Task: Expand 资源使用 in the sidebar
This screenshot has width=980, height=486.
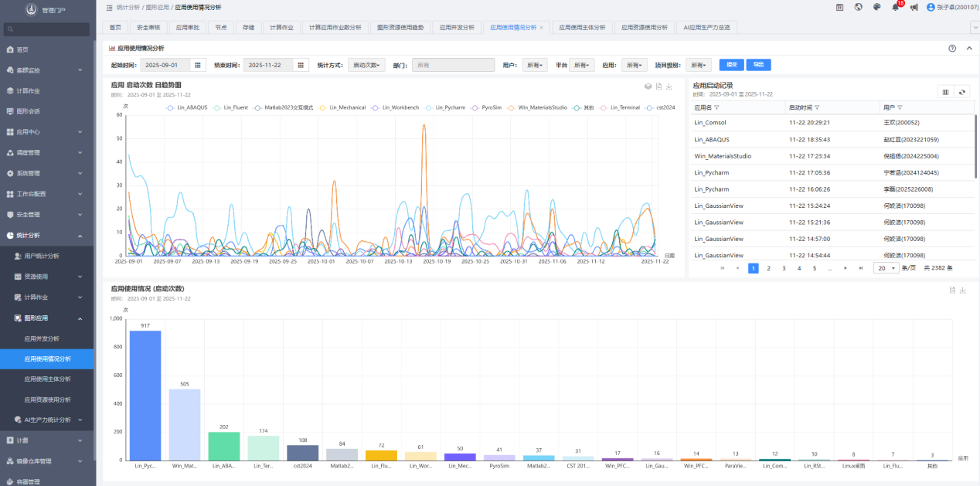Action: pos(47,277)
